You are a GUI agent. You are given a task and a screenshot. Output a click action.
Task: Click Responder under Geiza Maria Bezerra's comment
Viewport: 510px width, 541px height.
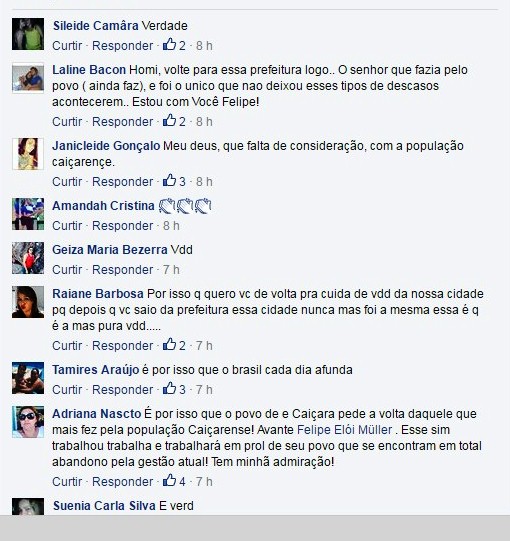coord(122,269)
